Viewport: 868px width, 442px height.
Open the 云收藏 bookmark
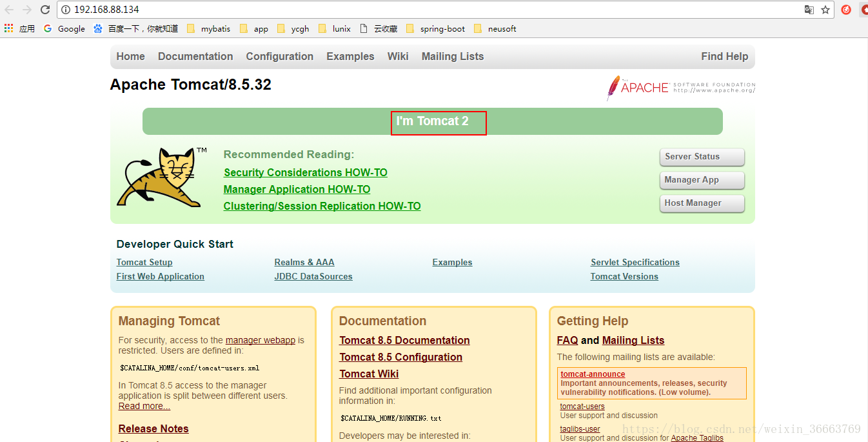pyautogui.click(x=379, y=28)
